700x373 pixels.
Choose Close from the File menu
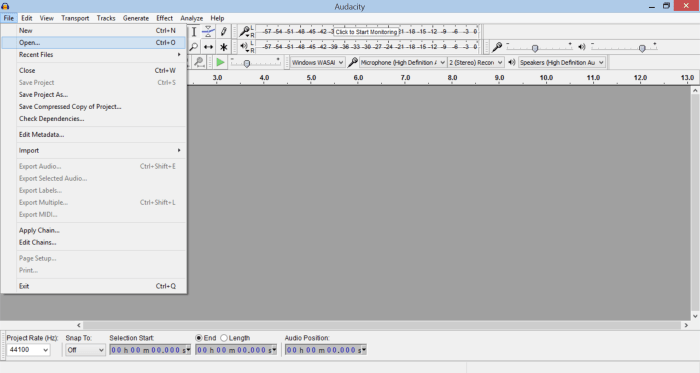[94, 70]
